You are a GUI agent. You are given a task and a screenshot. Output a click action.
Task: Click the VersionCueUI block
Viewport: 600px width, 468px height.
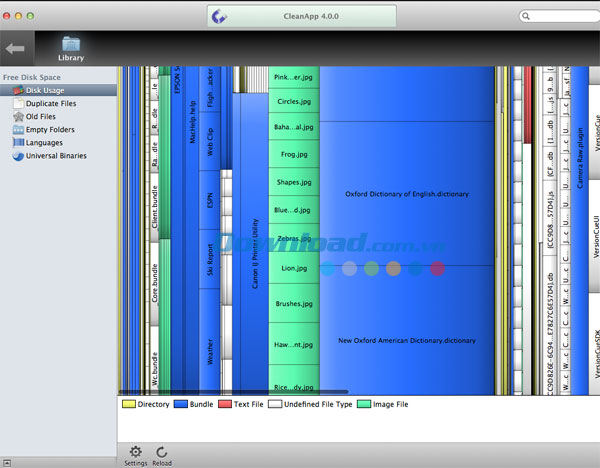596,236
